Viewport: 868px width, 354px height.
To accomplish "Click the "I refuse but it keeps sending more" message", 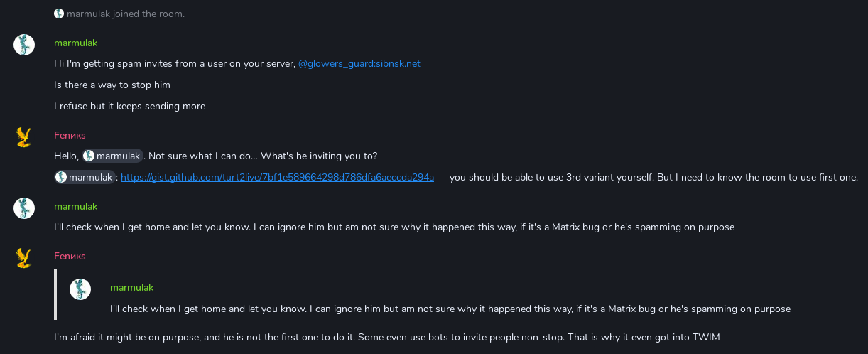I will tap(129, 106).
